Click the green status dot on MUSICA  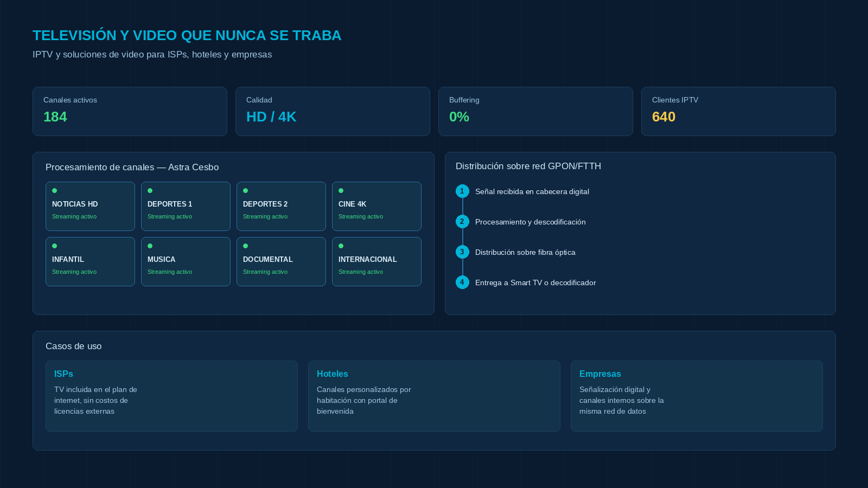coord(150,246)
